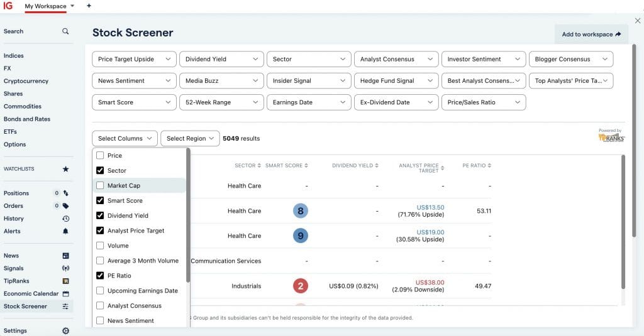
Task: Open the Select Region dropdown
Action: 189,139
